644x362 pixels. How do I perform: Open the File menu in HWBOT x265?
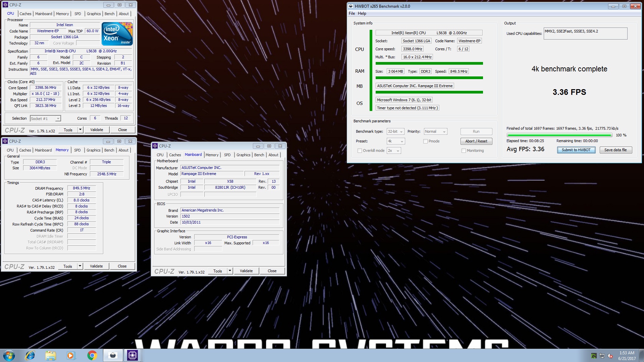pos(352,13)
